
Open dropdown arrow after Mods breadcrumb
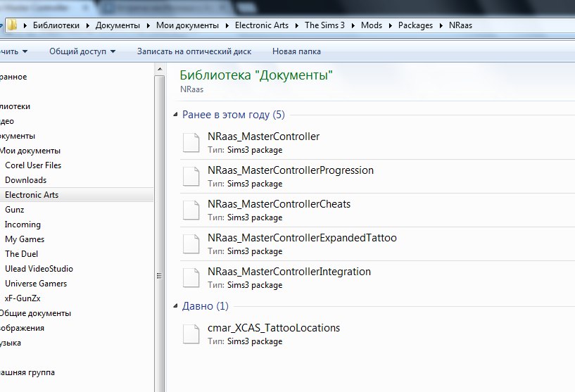(x=390, y=25)
